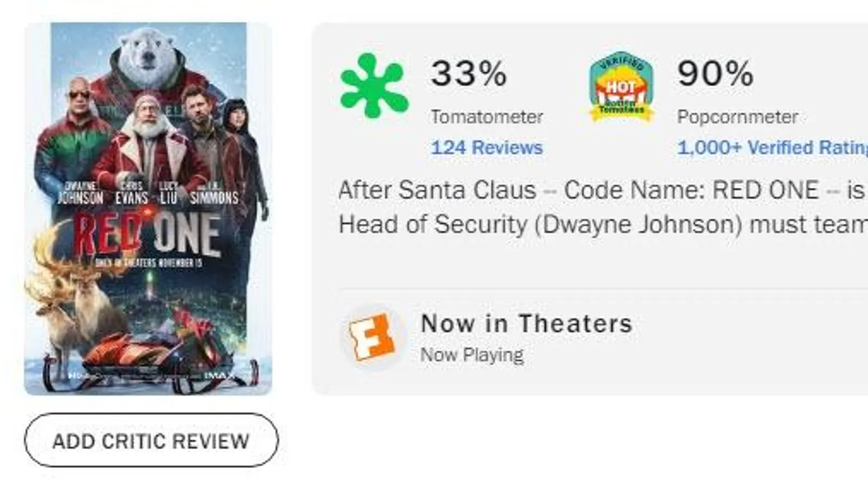Click the cast names on the poster
Image resolution: width=868 pixels, height=488 pixels.
[x=148, y=194]
